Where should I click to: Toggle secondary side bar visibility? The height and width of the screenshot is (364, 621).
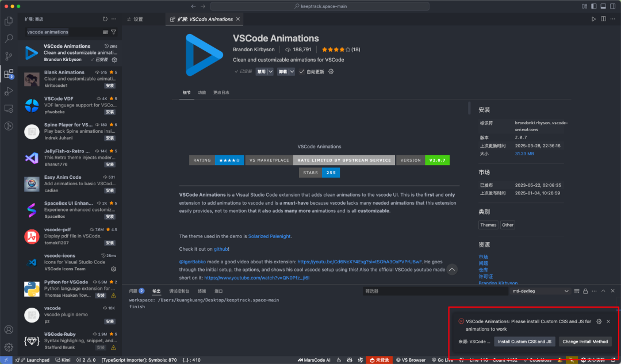pyautogui.click(x=613, y=6)
